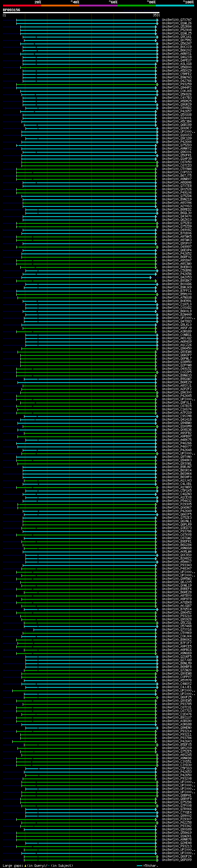
Task: Click the =50char. scale legend
Action: click(x=147, y=865)
